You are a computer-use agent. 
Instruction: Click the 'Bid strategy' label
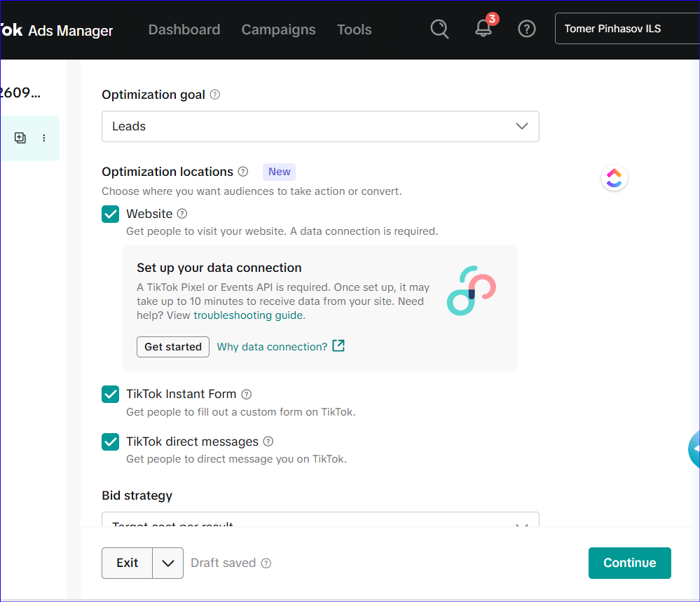coord(137,495)
